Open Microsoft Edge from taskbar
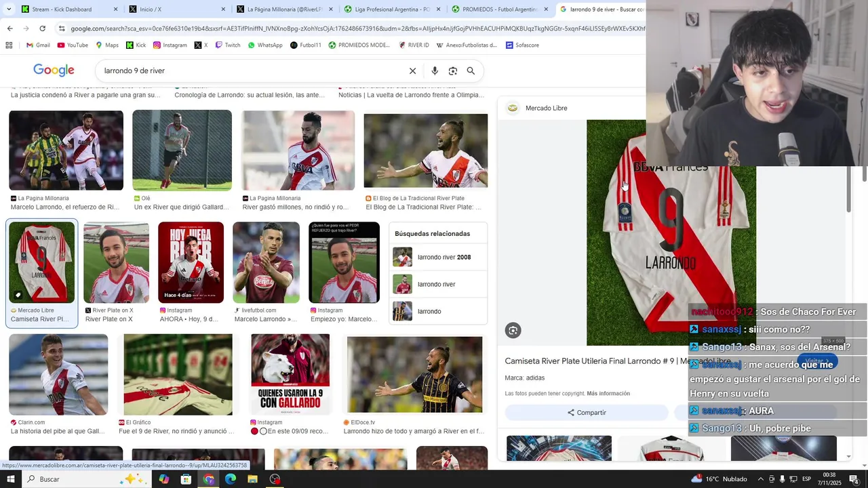 pos(231,479)
